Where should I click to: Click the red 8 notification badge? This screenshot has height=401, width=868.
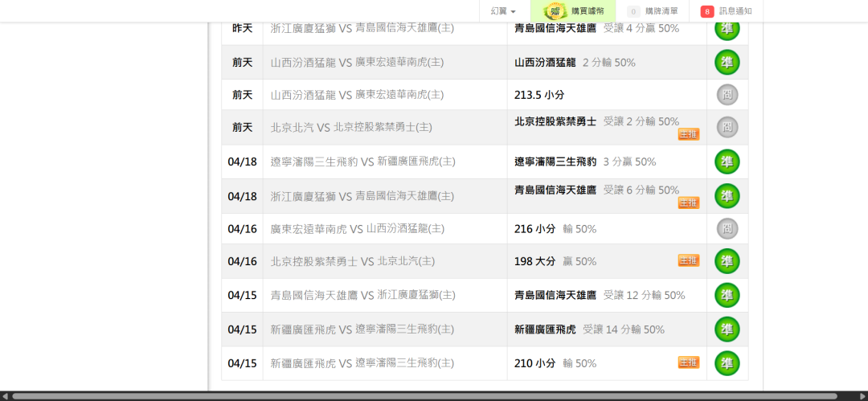coord(707,11)
